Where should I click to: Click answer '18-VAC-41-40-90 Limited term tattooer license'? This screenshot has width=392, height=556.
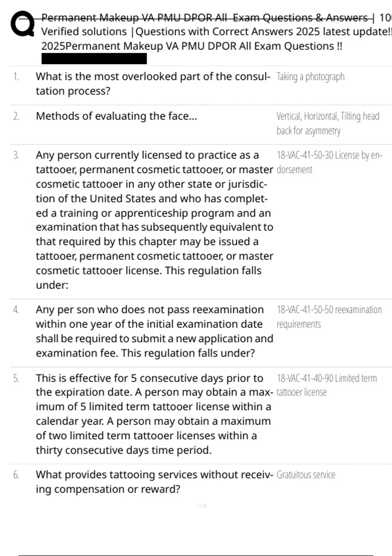click(326, 385)
